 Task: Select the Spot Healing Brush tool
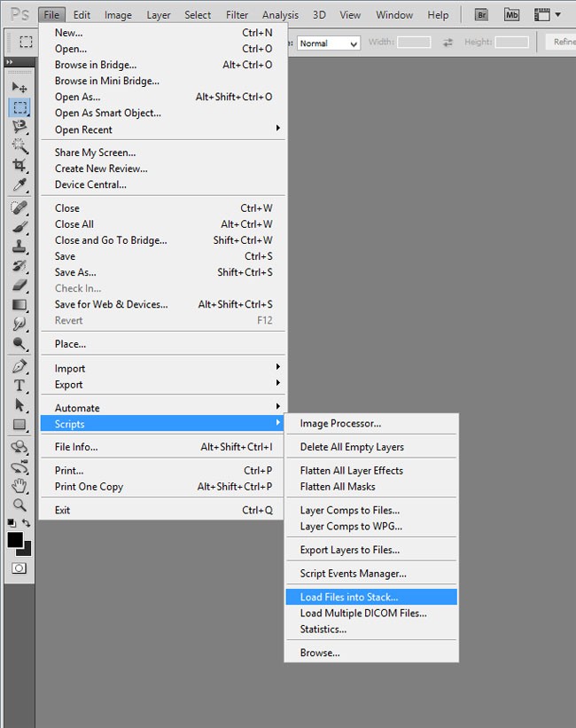point(19,207)
